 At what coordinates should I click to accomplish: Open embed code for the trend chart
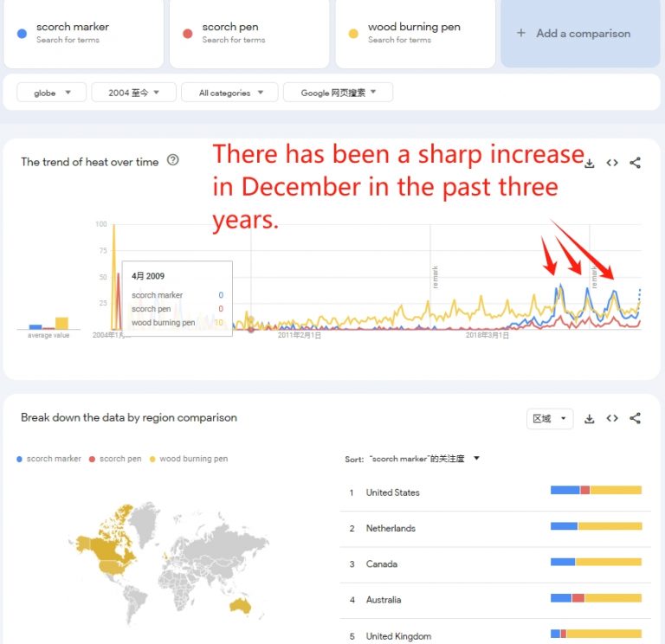coord(612,163)
